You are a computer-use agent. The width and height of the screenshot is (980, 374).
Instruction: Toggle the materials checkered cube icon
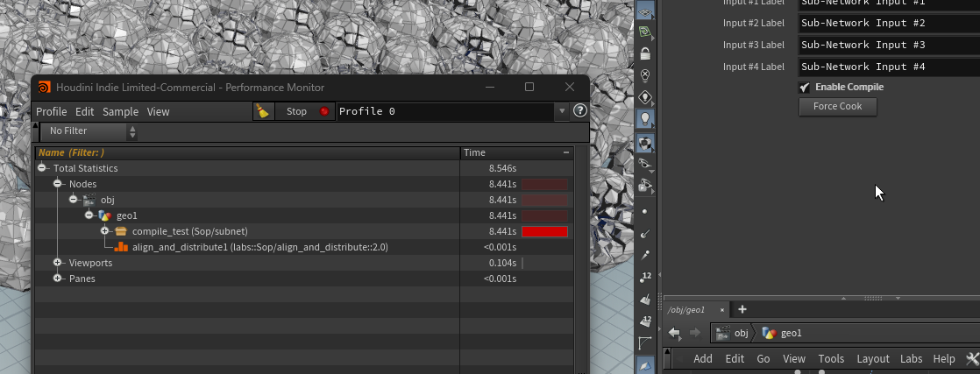(x=646, y=143)
